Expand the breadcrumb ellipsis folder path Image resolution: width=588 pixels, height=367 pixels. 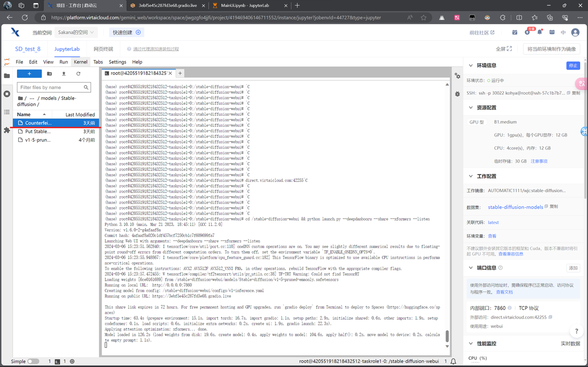tap(32, 98)
